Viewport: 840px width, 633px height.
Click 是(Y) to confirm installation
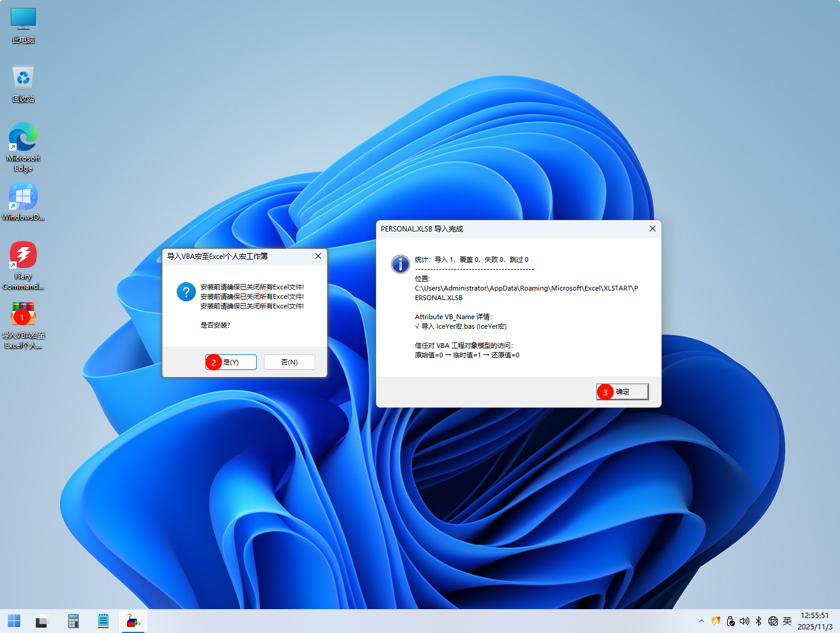(231, 362)
